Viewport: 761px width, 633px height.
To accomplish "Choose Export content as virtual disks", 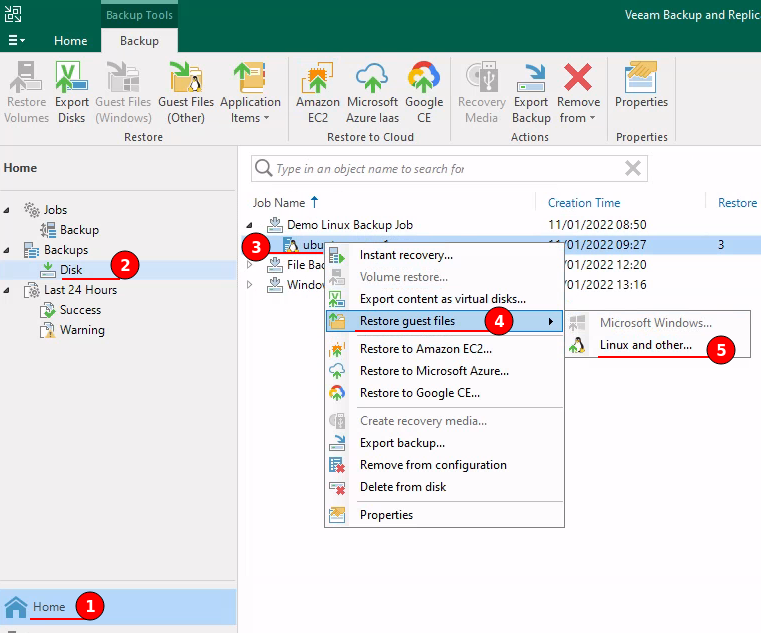I will pyautogui.click(x=443, y=299).
